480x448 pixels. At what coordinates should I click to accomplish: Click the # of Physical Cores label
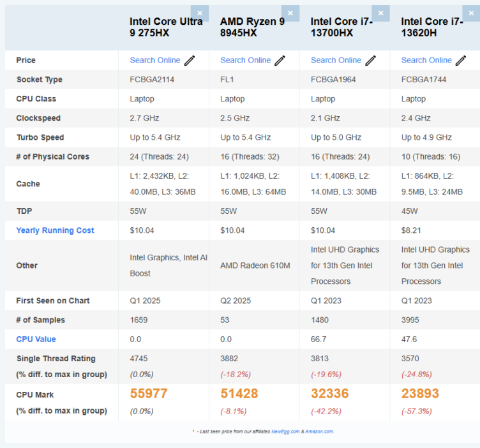(x=52, y=157)
